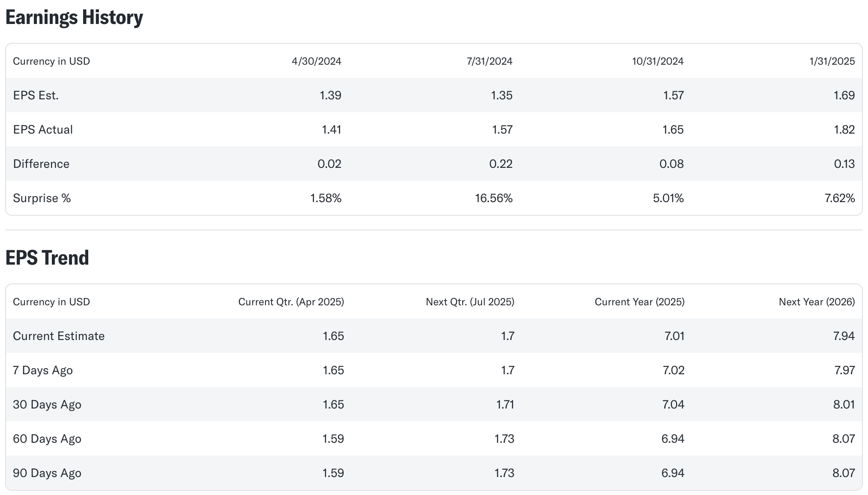Image resolution: width=868 pixels, height=495 pixels.
Task: Click the Current Qtr. (Apr 2025) header
Action: (291, 302)
